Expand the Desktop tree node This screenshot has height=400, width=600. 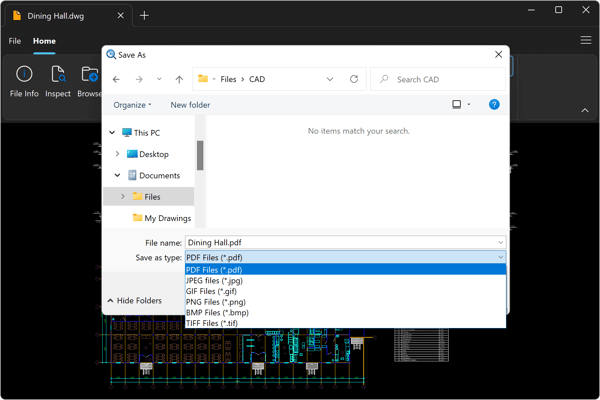(x=117, y=154)
